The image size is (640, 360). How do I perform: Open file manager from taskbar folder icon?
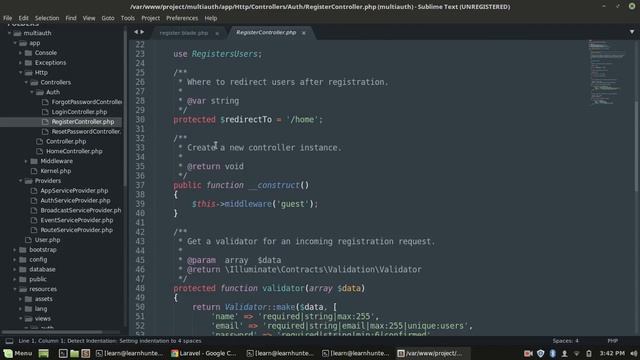(x=74, y=353)
